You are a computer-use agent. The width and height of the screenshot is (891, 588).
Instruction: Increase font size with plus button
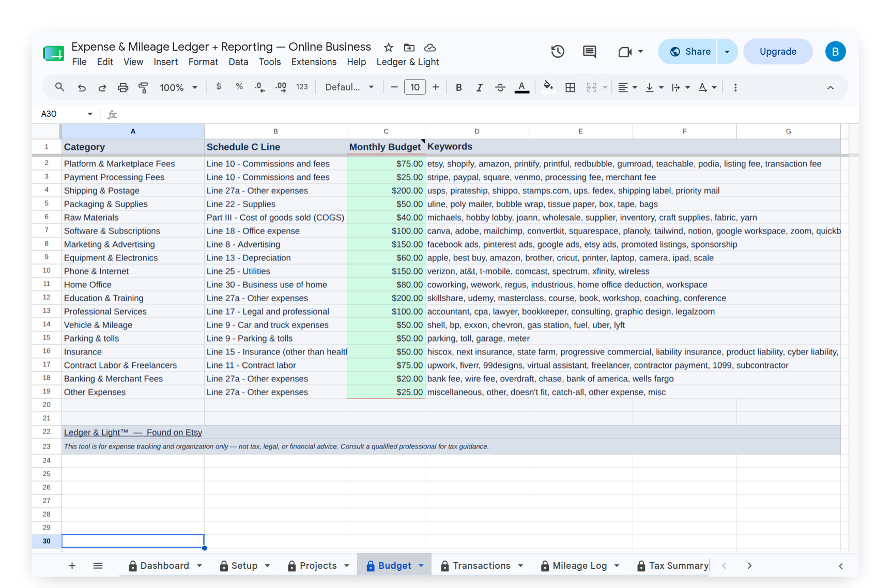coord(436,87)
